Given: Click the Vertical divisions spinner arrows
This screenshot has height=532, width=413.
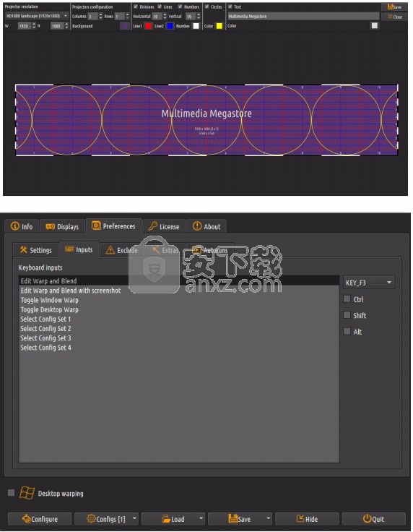Looking at the screenshot, I should tap(199, 17).
